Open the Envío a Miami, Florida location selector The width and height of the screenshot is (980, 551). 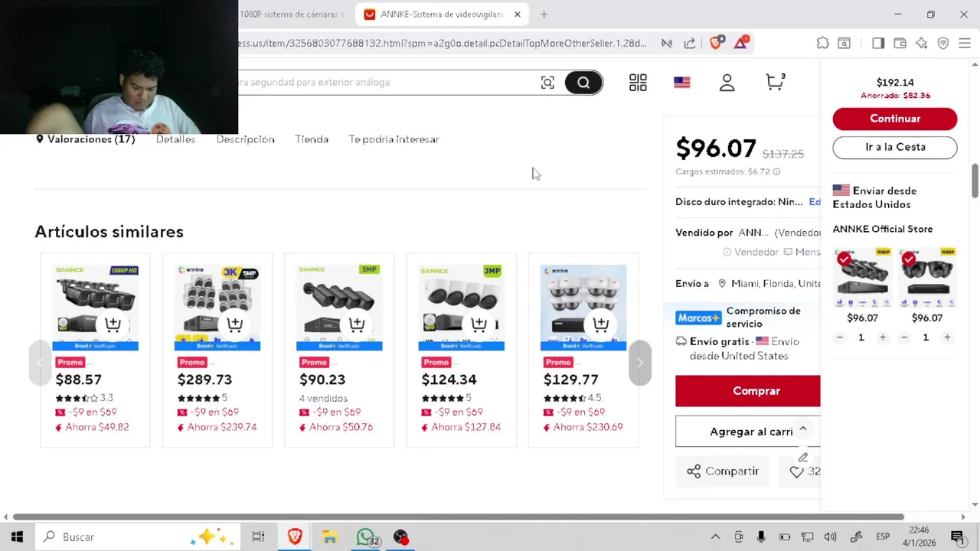point(769,284)
